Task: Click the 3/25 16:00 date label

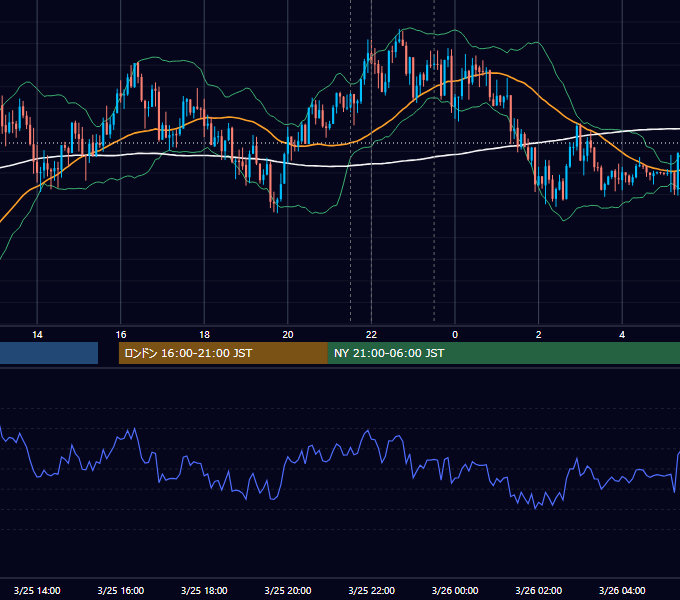Action: 121,590
